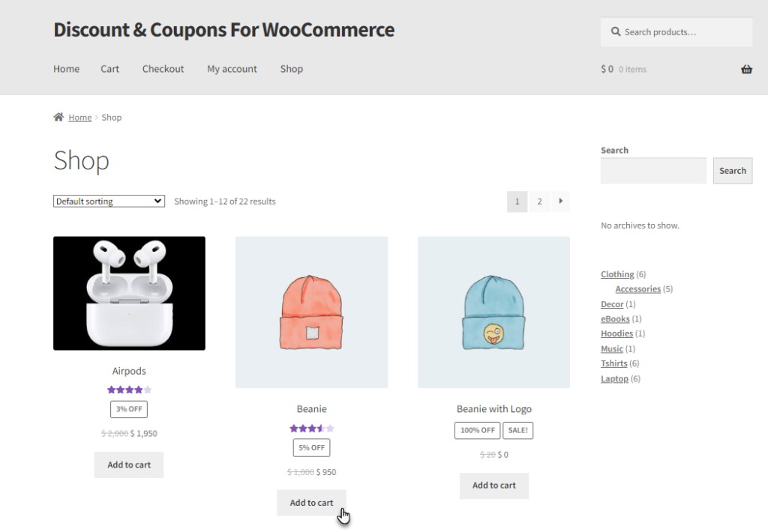The image size is (768, 532).
Task: Click the shopping basket cart icon
Action: pyautogui.click(x=746, y=69)
